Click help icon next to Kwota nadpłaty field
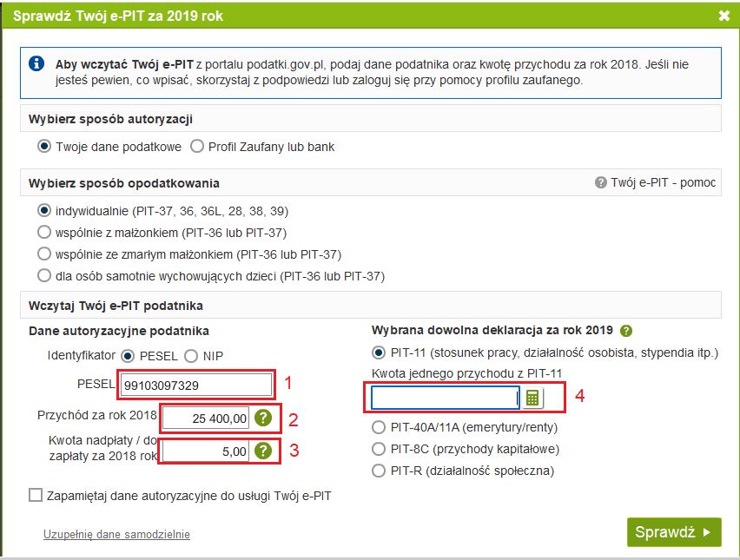This screenshot has width=740, height=560. tap(264, 451)
